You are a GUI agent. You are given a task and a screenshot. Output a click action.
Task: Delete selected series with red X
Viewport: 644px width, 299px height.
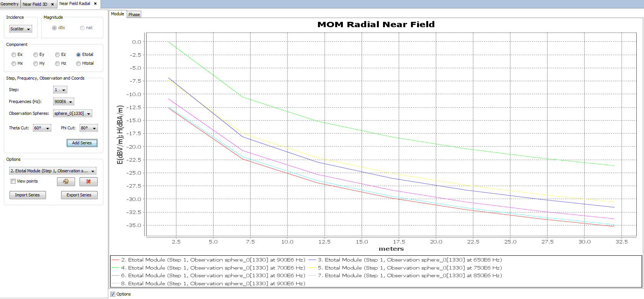pos(88,181)
